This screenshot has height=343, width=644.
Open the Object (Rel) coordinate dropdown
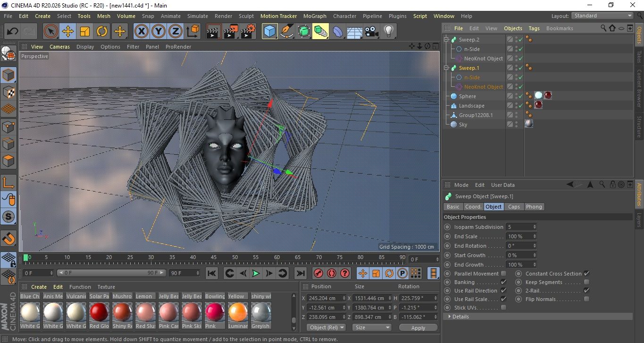coord(326,327)
